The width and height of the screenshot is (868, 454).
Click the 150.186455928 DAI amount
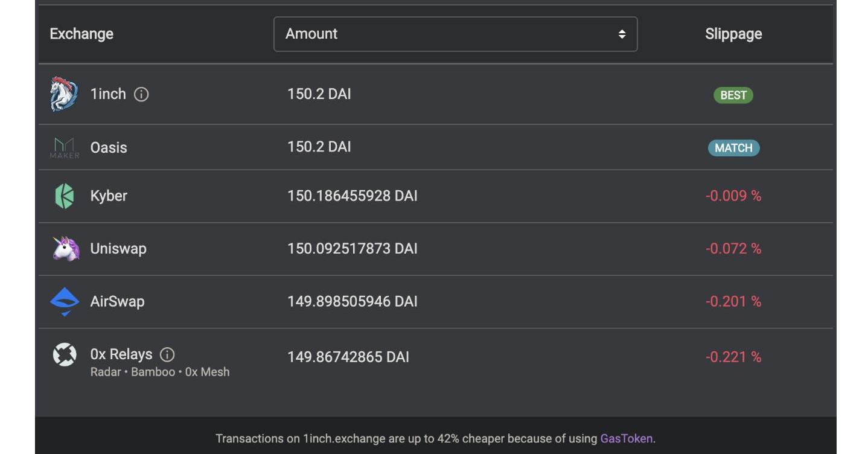click(x=353, y=196)
